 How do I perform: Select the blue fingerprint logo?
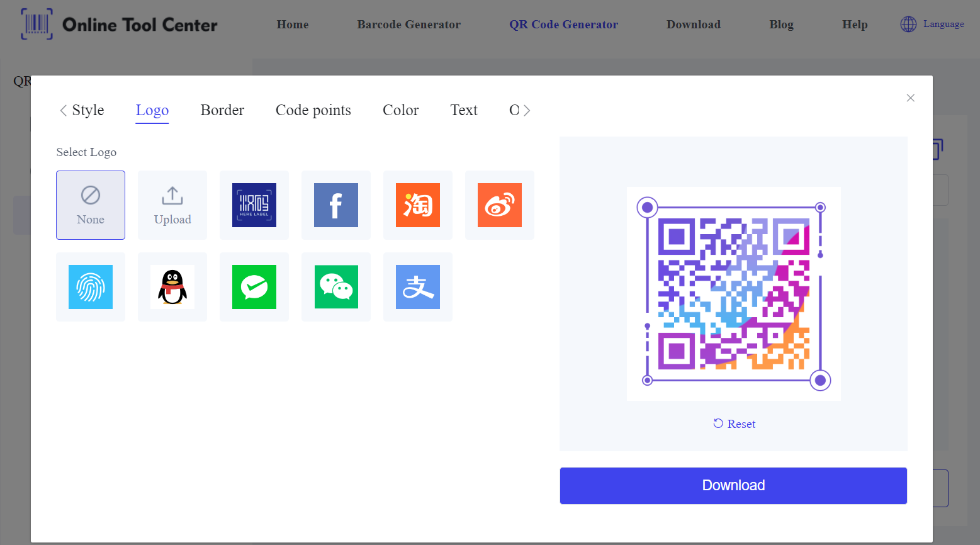tap(91, 287)
